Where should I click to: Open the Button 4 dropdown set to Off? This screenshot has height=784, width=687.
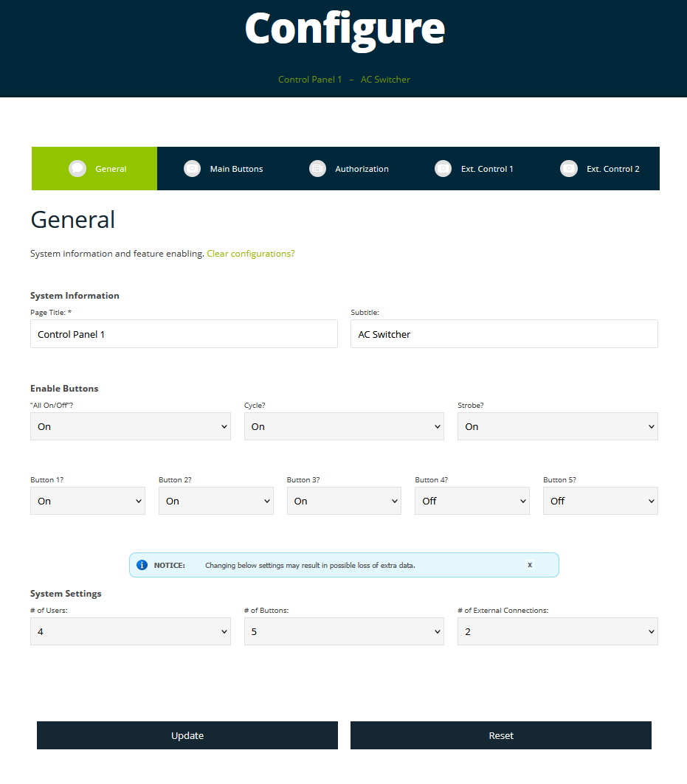pyautogui.click(x=472, y=501)
